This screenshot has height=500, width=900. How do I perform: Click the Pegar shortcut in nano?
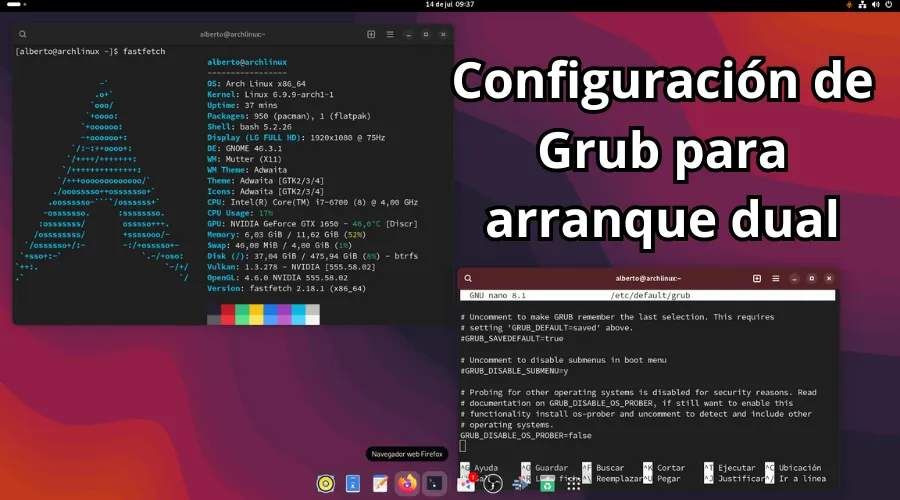coord(662,479)
